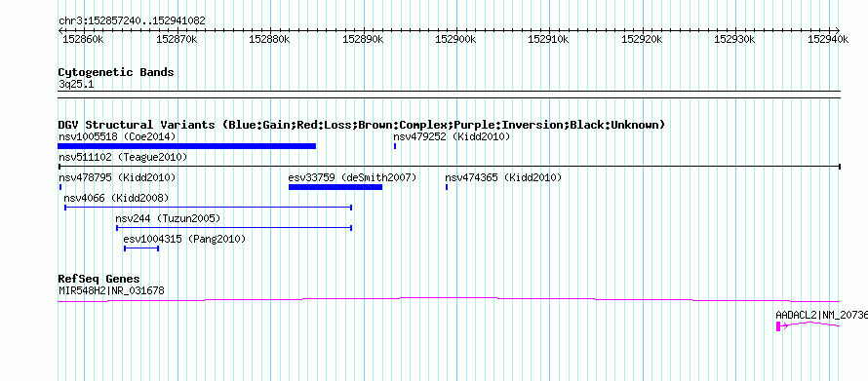Select the esv33759 (deSmith2007) variant bar
This screenshot has width=868, height=381.
[335, 187]
